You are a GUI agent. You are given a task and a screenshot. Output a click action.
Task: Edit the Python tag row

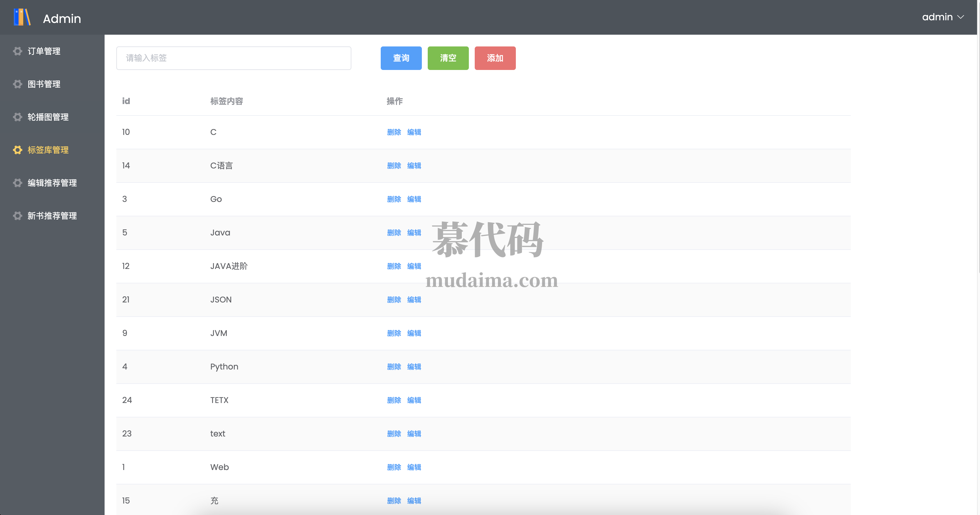(414, 367)
